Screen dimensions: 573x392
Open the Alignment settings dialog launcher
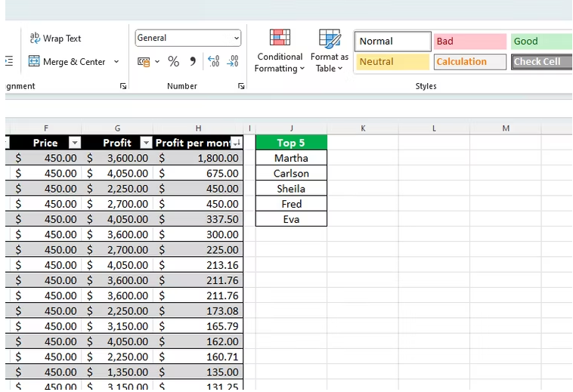123,86
